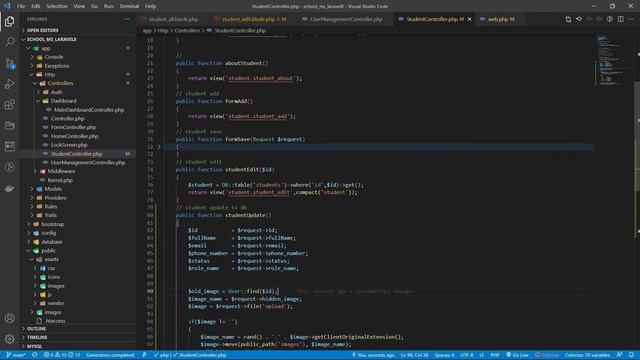The height and width of the screenshot is (360, 640).
Task: Change the UTF-8 file encoding
Action: [x=467, y=355]
